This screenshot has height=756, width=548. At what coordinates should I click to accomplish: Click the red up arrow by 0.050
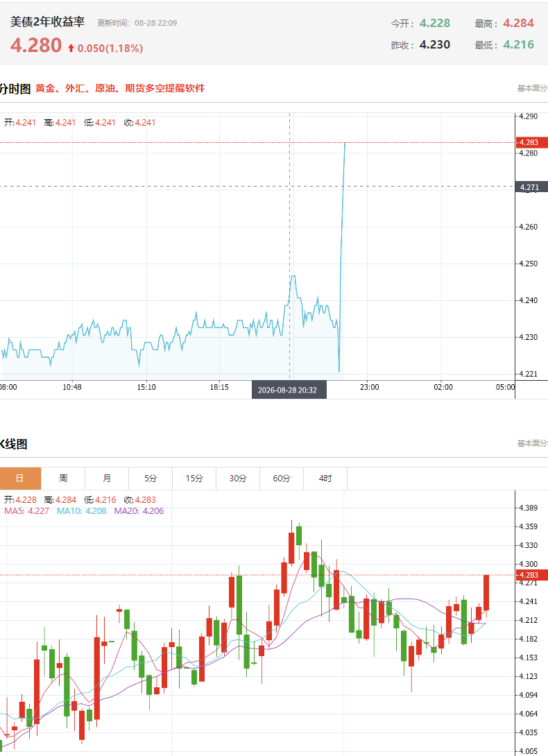click(x=71, y=49)
